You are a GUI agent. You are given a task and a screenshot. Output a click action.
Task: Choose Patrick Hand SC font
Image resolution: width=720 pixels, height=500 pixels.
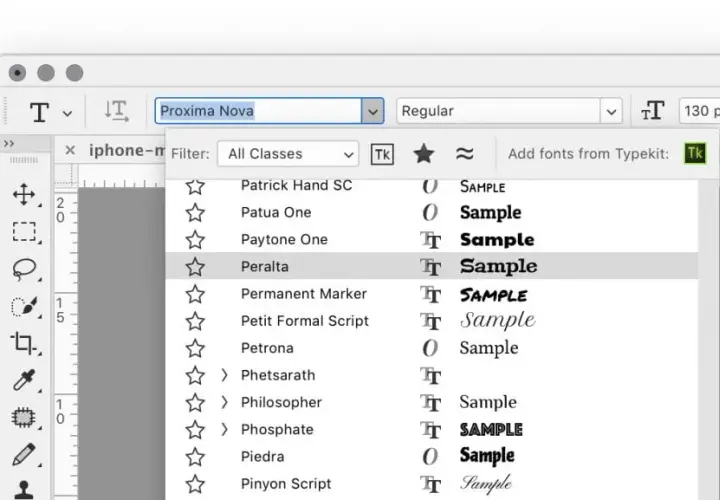coord(297,185)
